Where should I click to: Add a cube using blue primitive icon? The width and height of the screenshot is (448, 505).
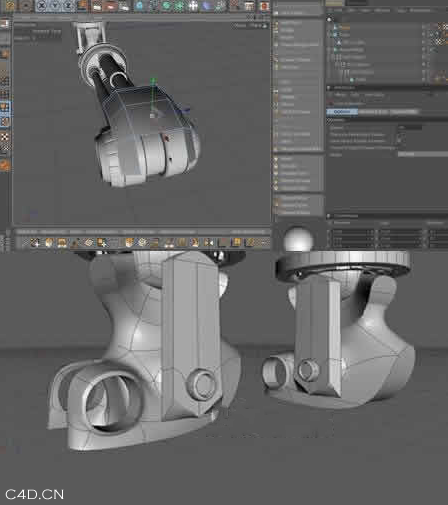pos(140,6)
